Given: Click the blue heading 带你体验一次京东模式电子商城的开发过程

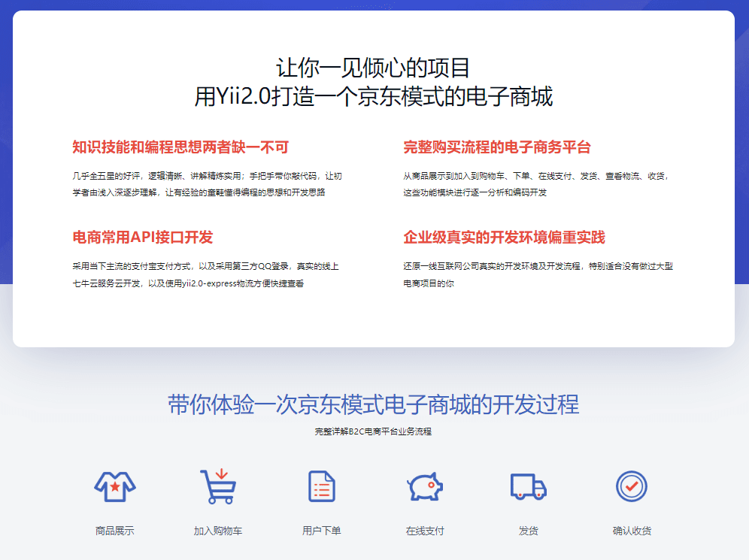Looking at the screenshot, I should (374, 404).
